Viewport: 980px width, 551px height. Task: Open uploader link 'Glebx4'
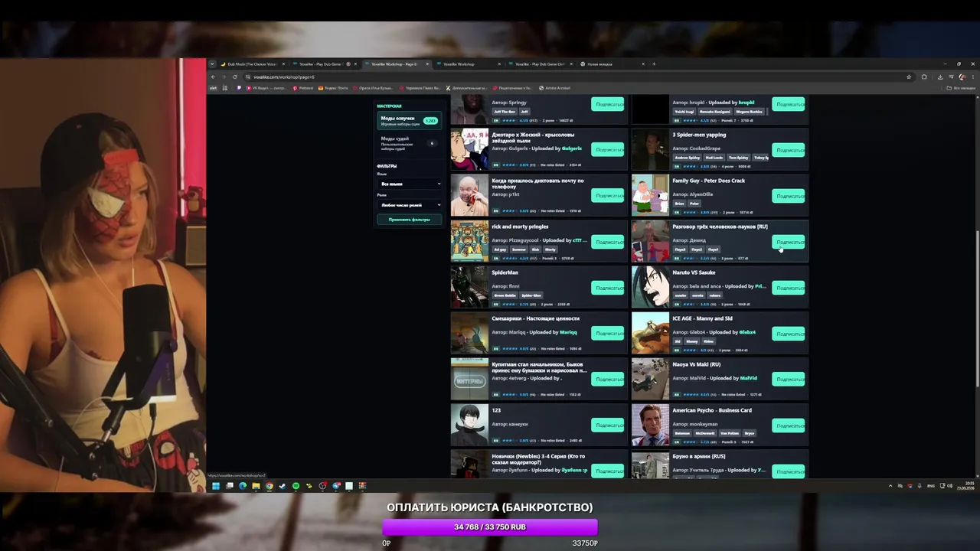[x=747, y=332]
